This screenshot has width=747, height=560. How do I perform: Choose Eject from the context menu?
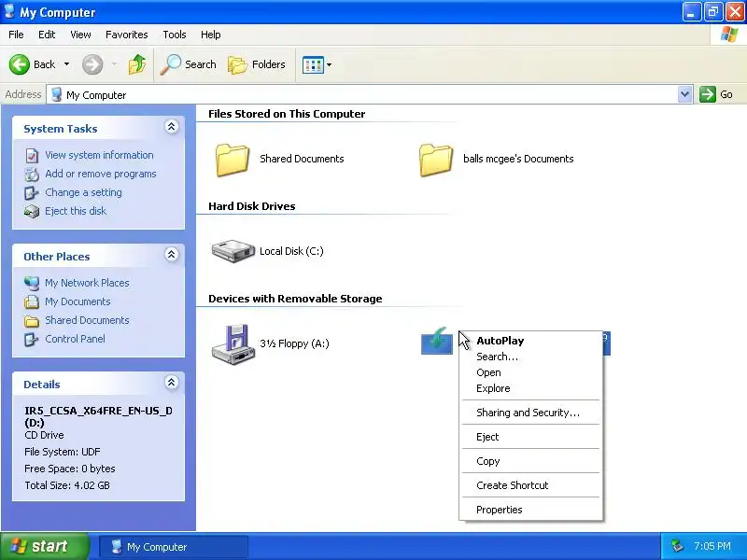click(x=530, y=437)
